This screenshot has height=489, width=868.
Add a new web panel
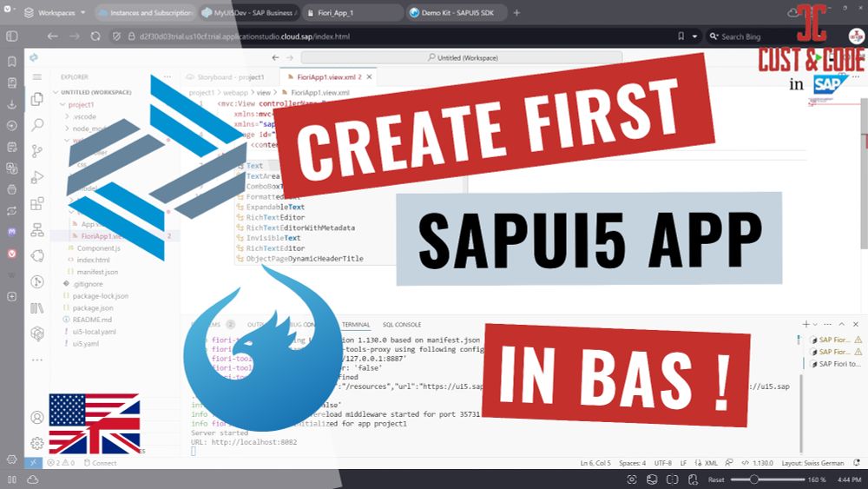click(x=11, y=297)
